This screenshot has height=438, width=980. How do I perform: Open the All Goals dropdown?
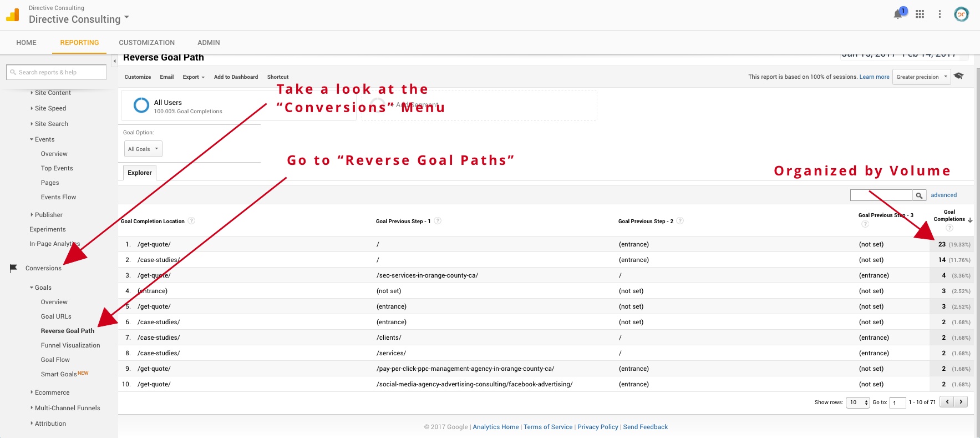pyautogui.click(x=143, y=149)
